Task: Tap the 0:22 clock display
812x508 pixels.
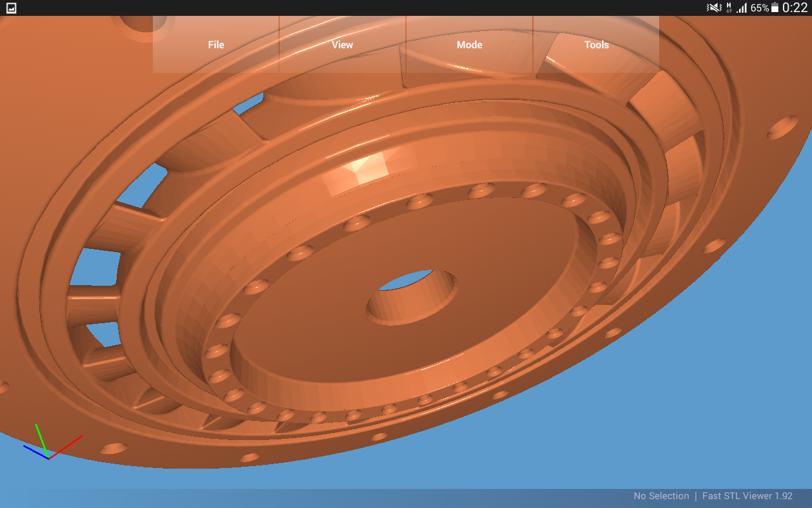Action: click(795, 8)
